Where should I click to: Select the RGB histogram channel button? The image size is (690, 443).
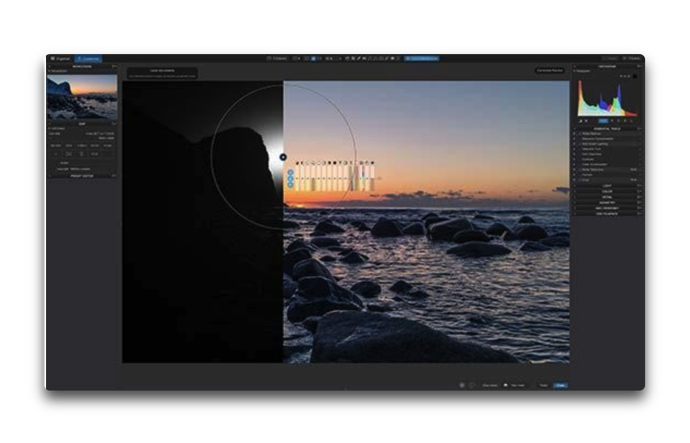coord(603,121)
